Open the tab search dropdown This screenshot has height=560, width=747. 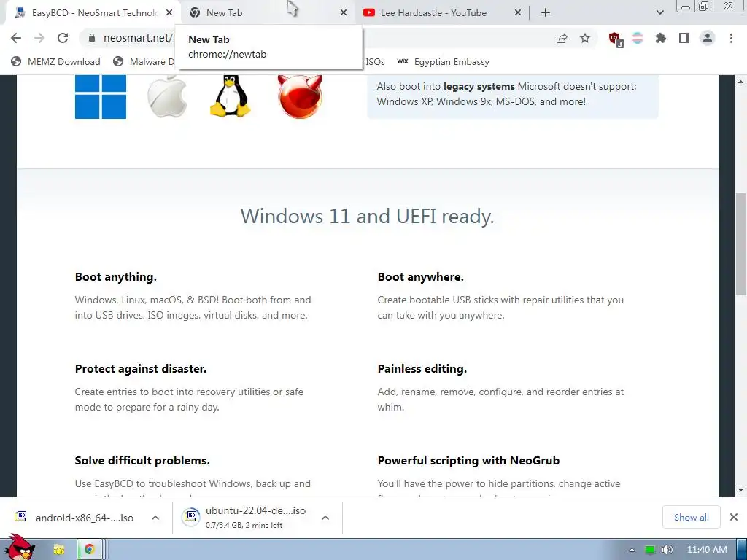[x=659, y=13]
